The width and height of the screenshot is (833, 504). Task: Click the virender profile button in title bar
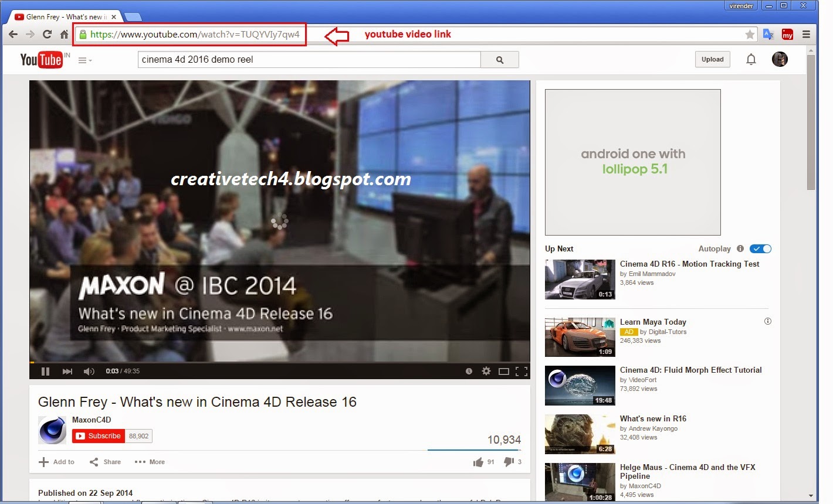click(741, 6)
